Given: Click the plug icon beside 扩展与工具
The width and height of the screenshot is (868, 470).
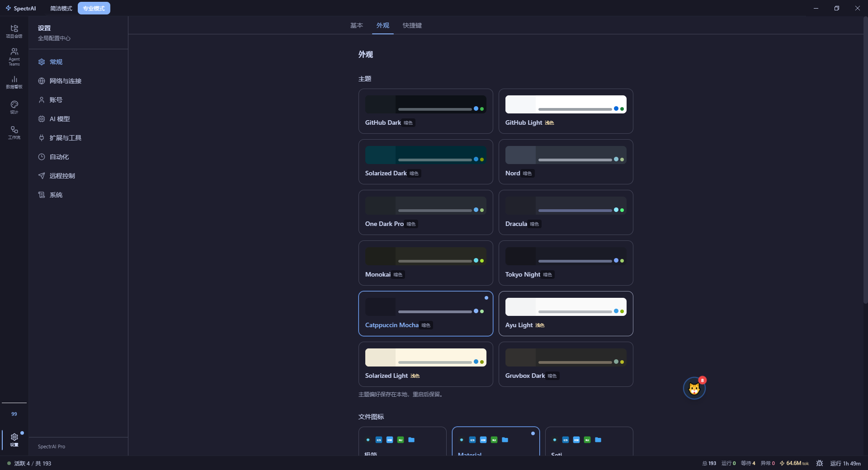Looking at the screenshot, I should click(42, 138).
